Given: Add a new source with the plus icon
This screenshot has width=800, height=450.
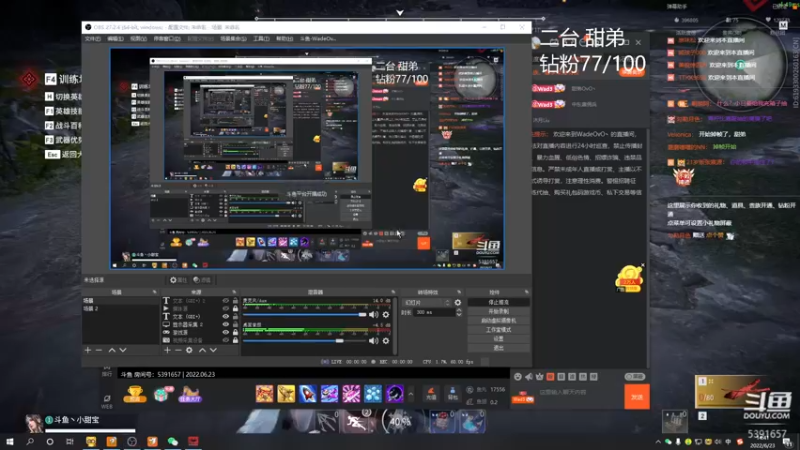Looking at the screenshot, I should [167, 350].
